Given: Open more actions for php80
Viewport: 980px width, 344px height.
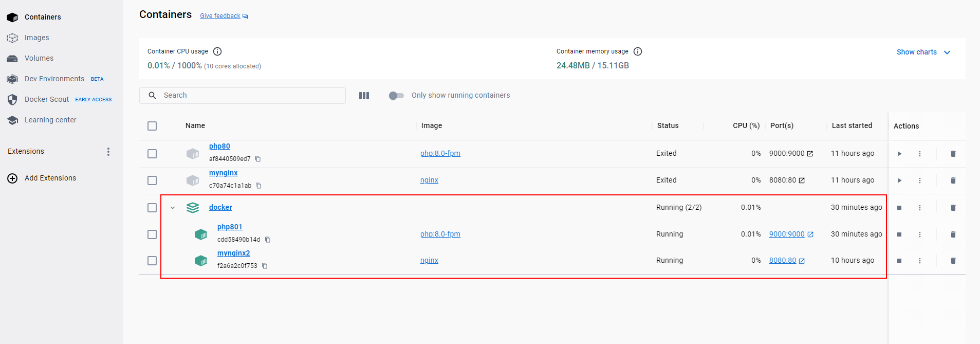Looking at the screenshot, I should [x=920, y=154].
